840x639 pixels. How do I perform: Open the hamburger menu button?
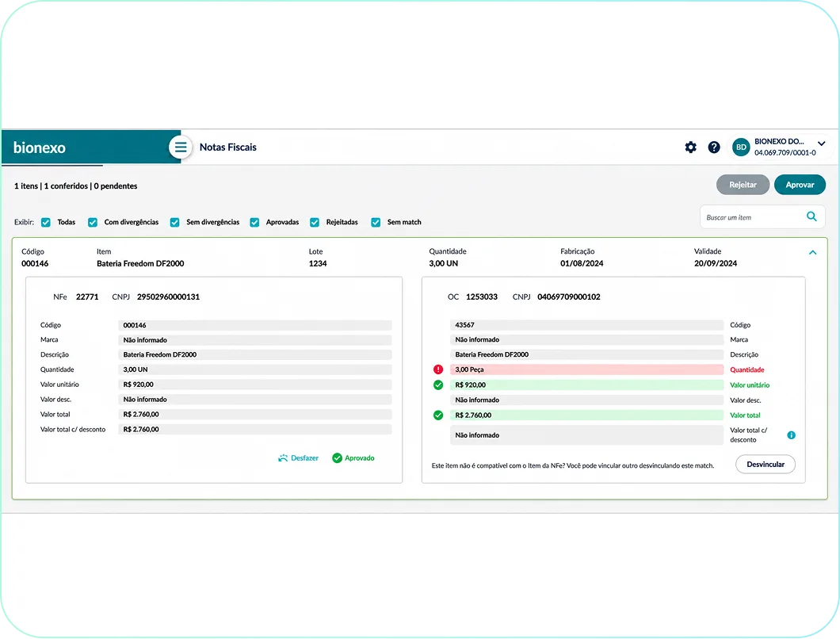[x=181, y=147]
